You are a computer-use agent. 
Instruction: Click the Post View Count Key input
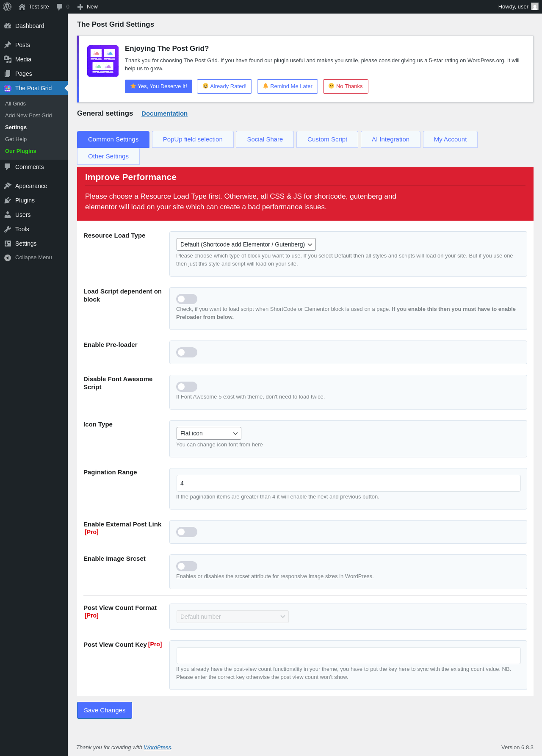348,656
